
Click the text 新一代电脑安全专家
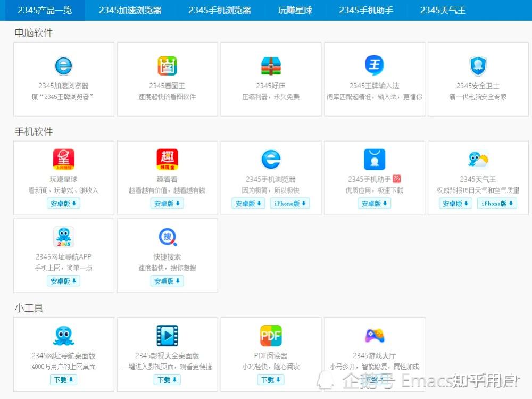478,97
